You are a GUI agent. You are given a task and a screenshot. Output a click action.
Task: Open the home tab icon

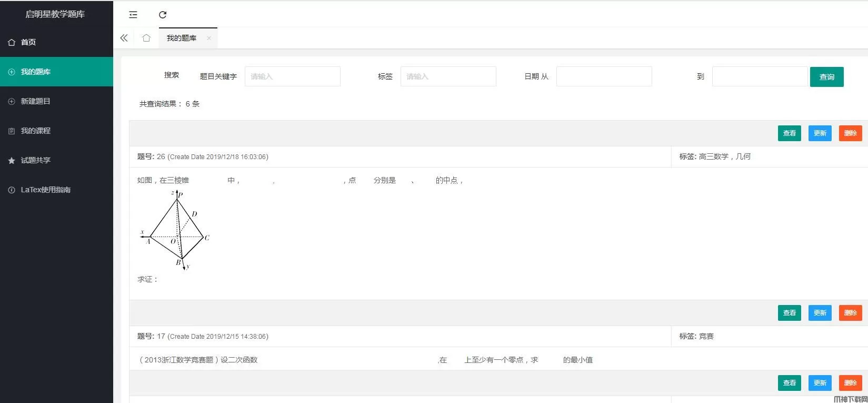point(146,38)
